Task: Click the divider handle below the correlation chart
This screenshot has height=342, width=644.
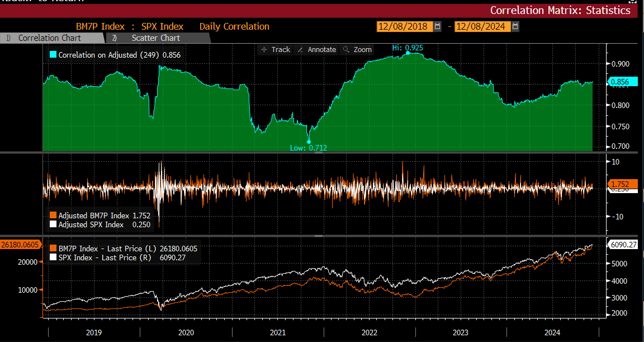Action: pos(318,152)
